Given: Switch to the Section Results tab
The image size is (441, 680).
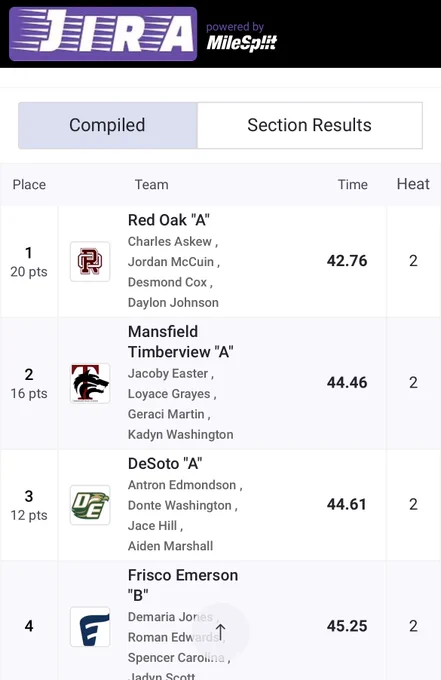Looking at the screenshot, I should pos(310,125).
